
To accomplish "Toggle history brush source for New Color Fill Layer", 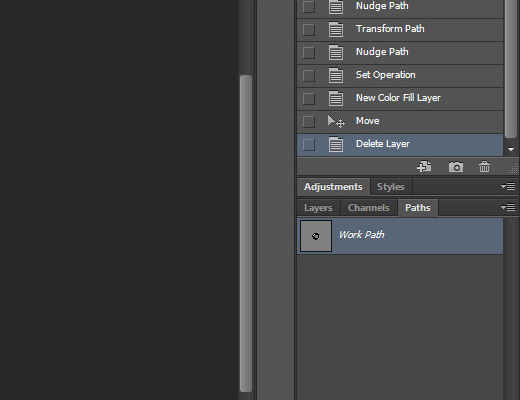I will (x=309, y=98).
